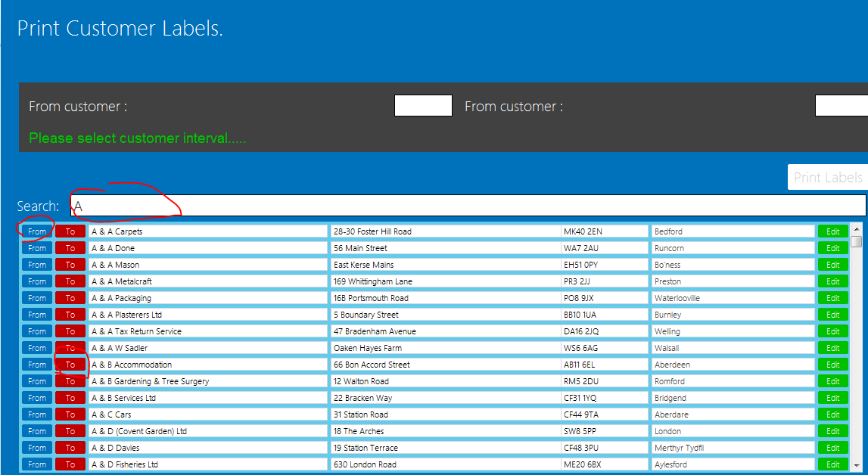Choose From for A & A Metalcraft
The image size is (868, 475).
(37, 281)
